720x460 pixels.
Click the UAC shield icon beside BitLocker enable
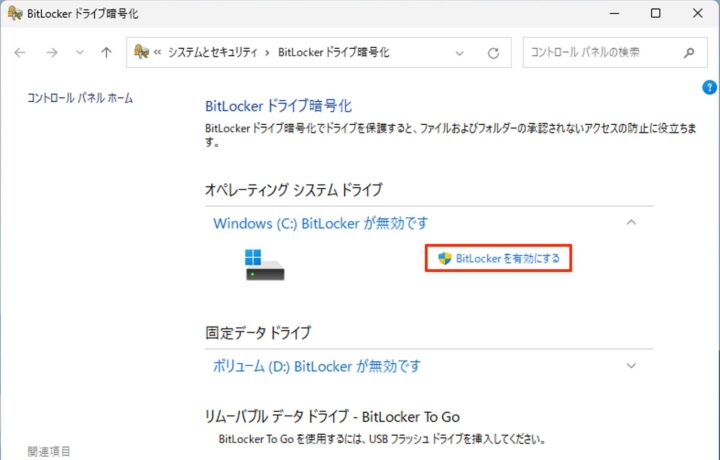pyautogui.click(x=444, y=258)
